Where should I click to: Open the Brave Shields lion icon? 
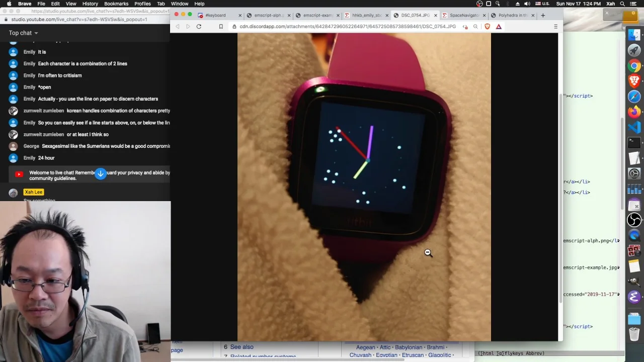pyautogui.click(x=487, y=26)
